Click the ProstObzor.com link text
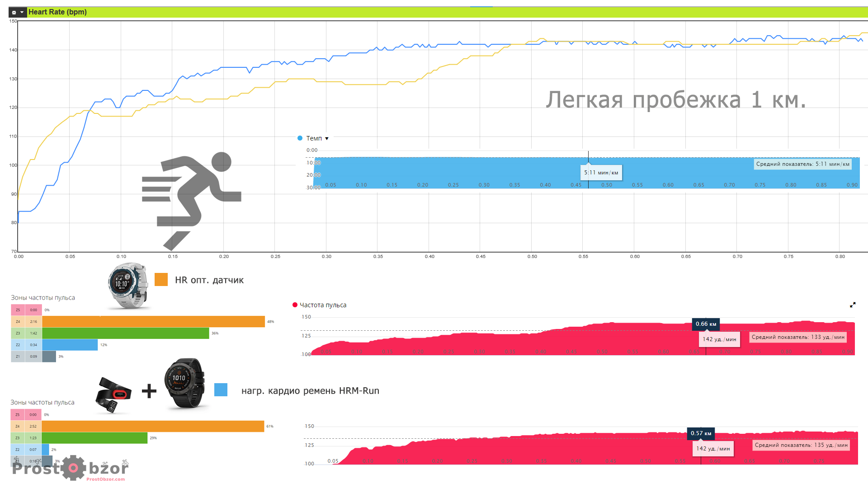Image resolution: width=868 pixels, height=488 pixels. [x=105, y=479]
